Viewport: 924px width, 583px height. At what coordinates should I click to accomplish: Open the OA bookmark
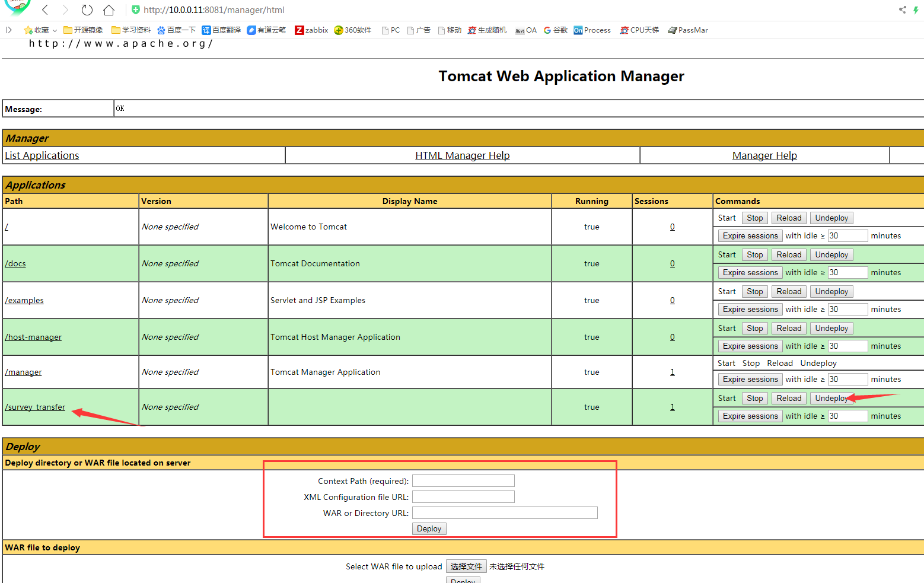(x=526, y=30)
